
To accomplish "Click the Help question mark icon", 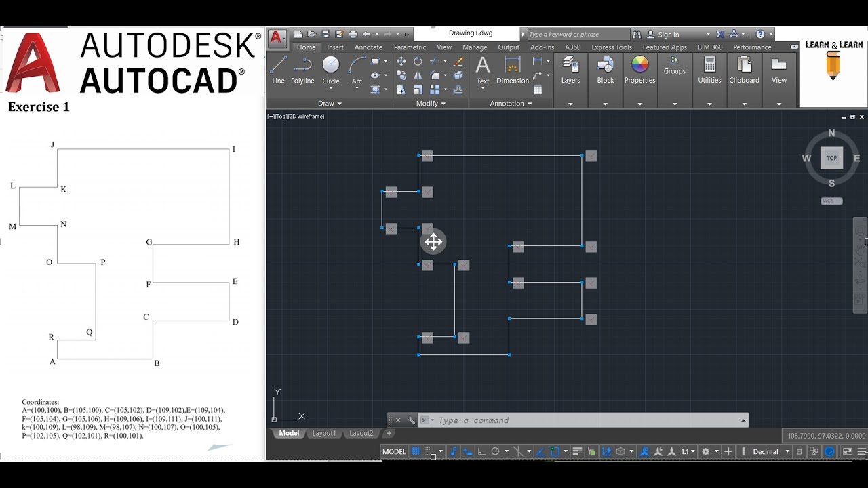I will [760, 34].
